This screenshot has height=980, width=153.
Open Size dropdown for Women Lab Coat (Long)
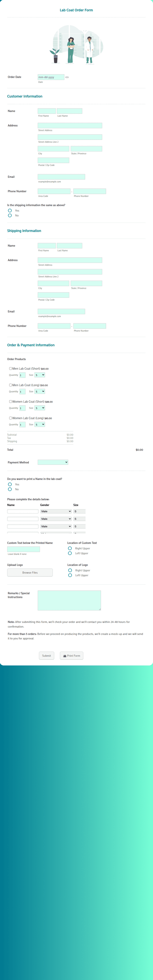[x=40, y=424]
